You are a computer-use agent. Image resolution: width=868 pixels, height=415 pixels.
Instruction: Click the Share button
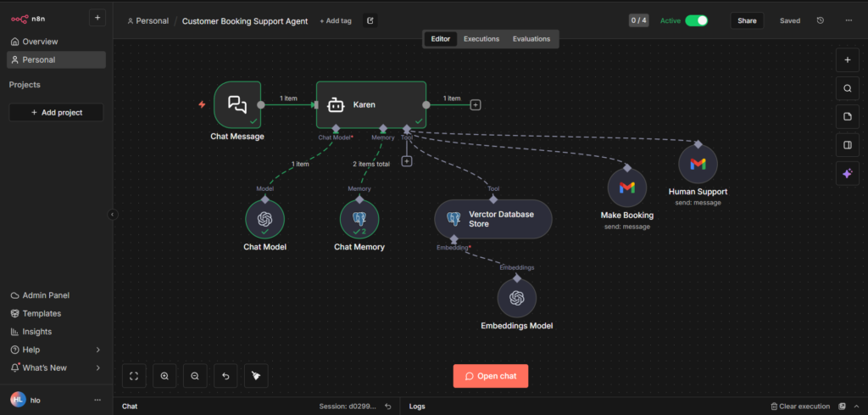click(x=747, y=20)
